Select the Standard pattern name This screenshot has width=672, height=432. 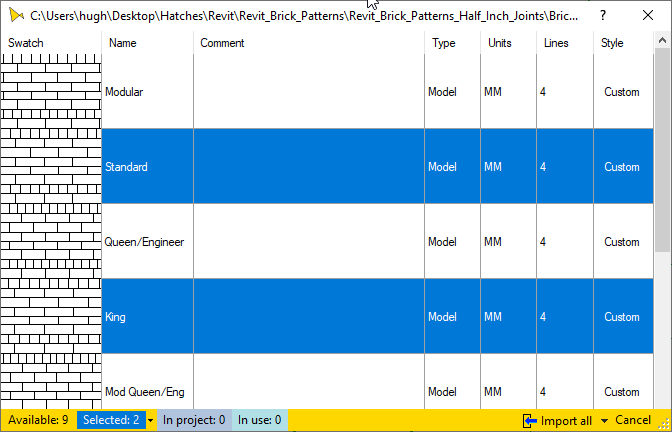126,167
